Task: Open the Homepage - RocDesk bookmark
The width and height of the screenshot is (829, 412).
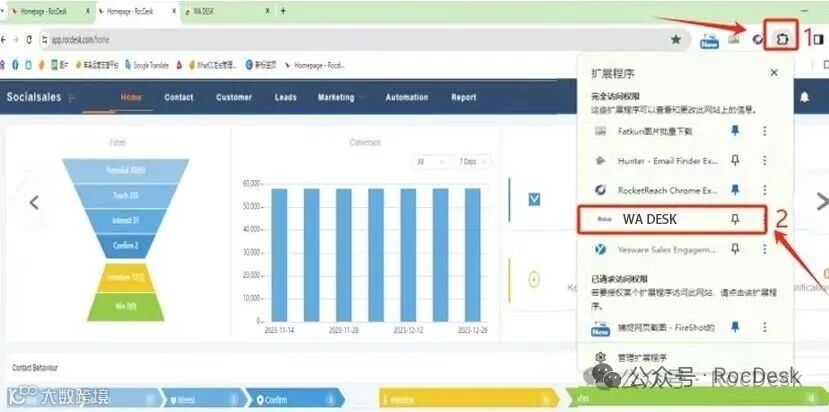Action: point(315,66)
